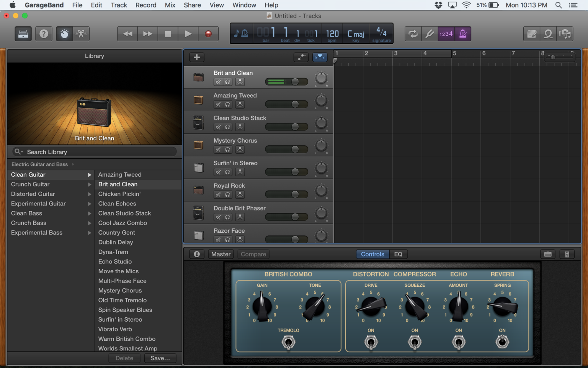Click the Save button below the Library
Screen dimensions: 588x368
coord(160,358)
